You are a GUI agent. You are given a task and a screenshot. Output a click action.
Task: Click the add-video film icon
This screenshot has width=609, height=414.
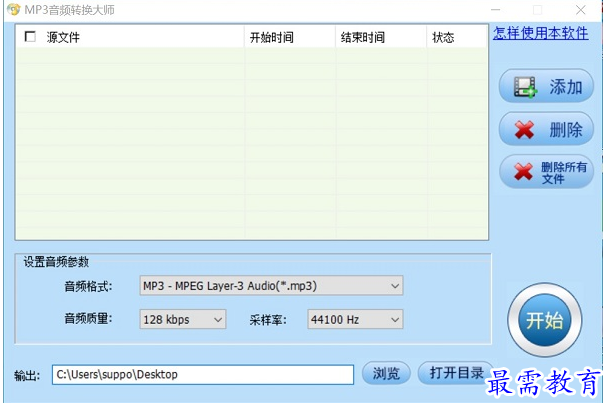tap(525, 86)
